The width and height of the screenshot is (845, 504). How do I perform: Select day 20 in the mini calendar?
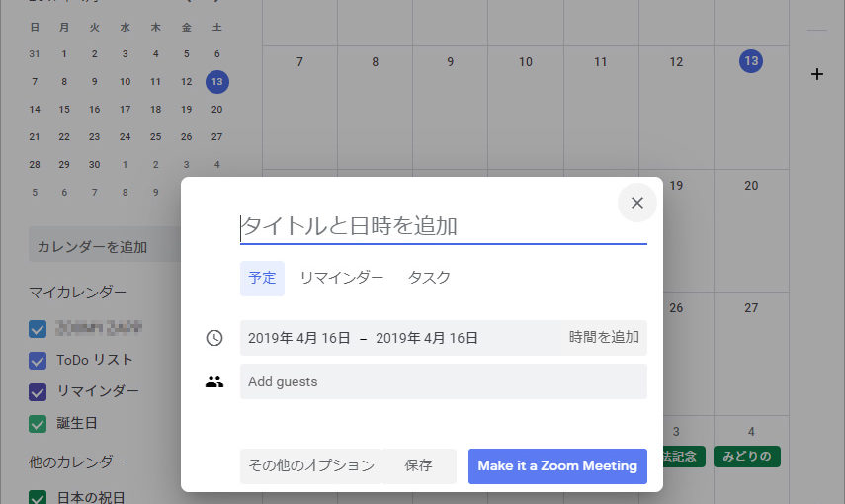216,109
